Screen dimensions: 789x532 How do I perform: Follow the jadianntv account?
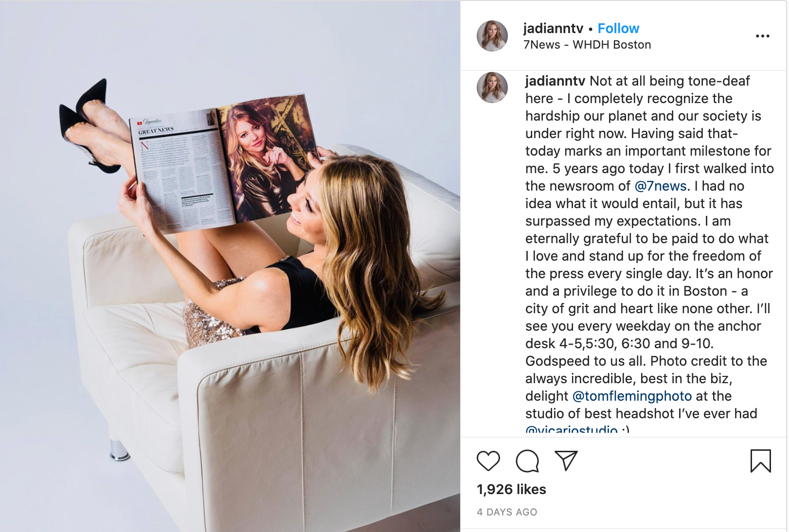618,28
